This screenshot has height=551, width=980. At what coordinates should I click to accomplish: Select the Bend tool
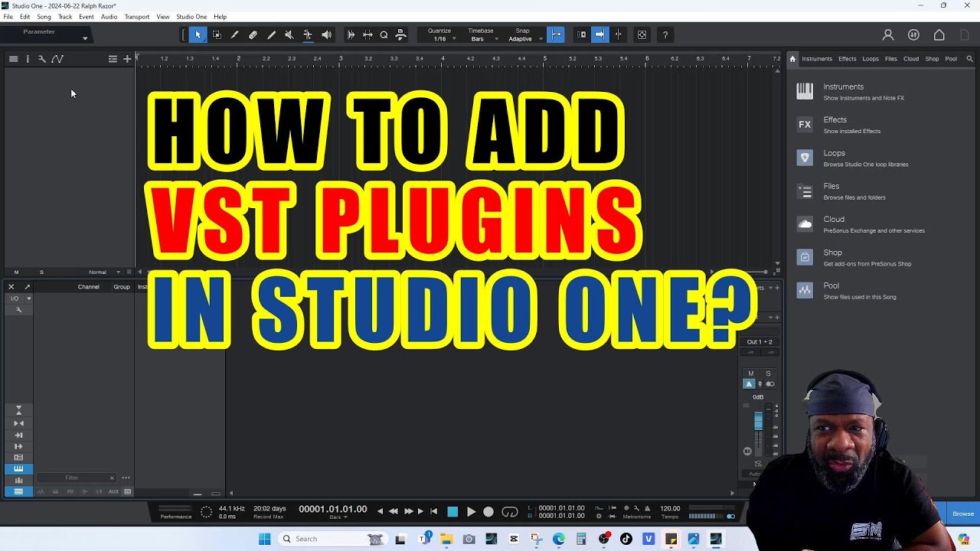[x=308, y=34]
